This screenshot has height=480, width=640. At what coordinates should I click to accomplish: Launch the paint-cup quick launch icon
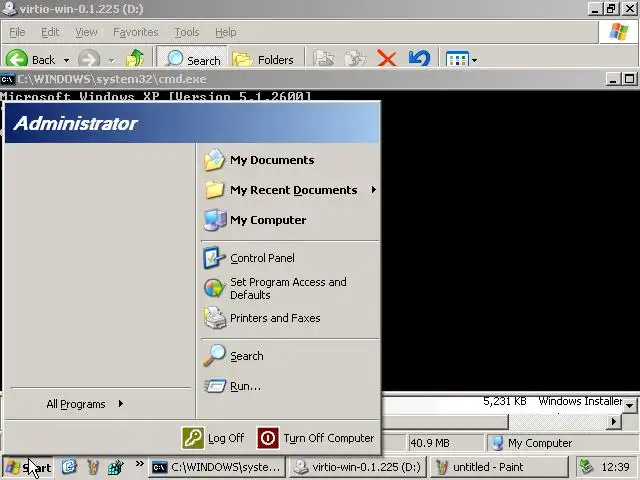93,467
